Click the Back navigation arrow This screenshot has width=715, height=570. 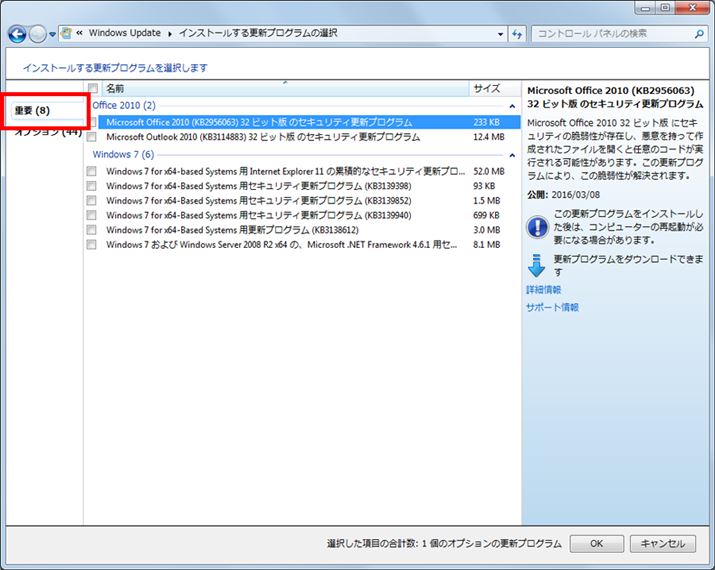17,34
